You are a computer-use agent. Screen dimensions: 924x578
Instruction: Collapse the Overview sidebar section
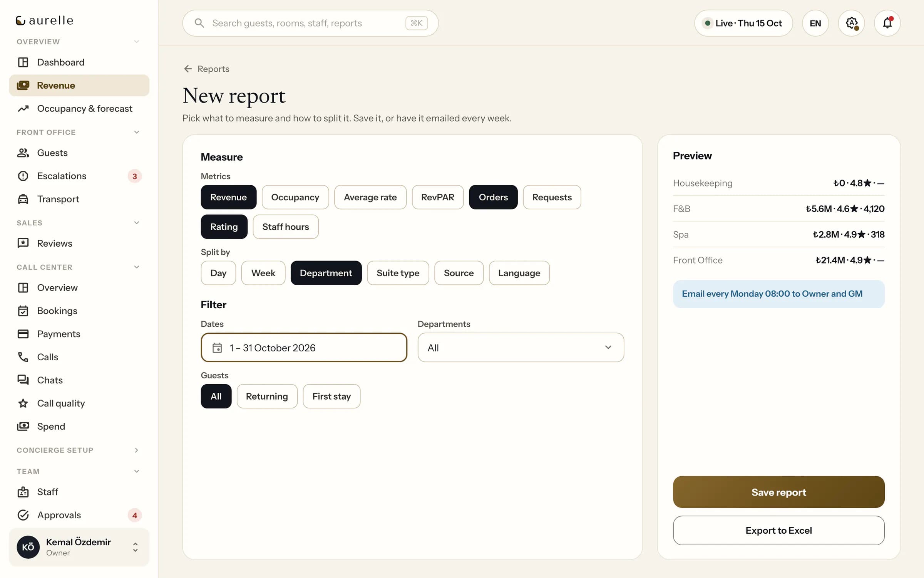click(x=136, y=42)
